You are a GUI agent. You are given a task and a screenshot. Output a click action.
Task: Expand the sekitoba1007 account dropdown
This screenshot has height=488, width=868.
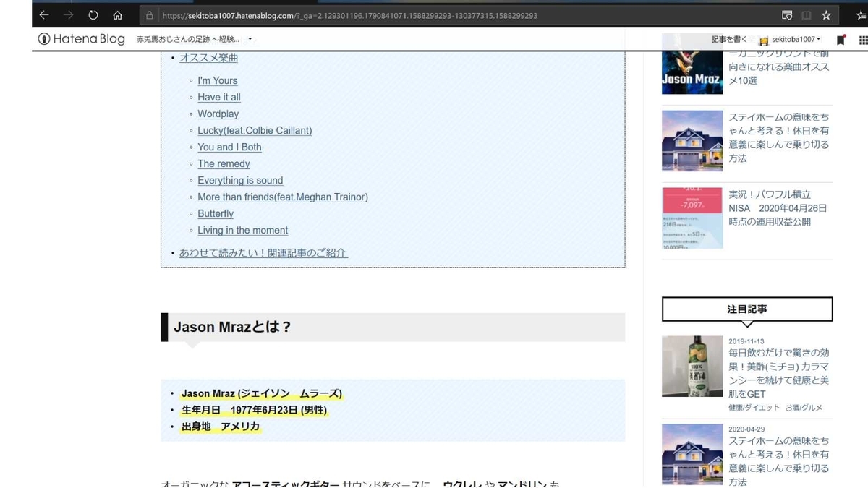796,40
